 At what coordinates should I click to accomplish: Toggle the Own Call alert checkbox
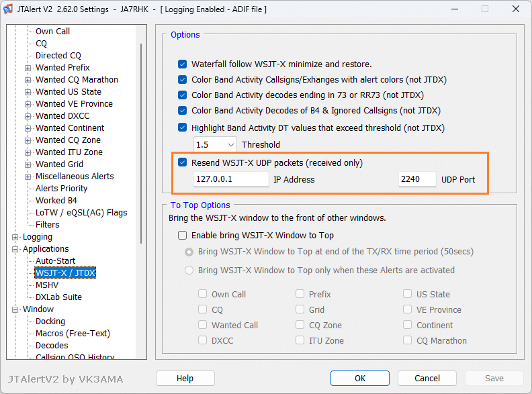203,293
